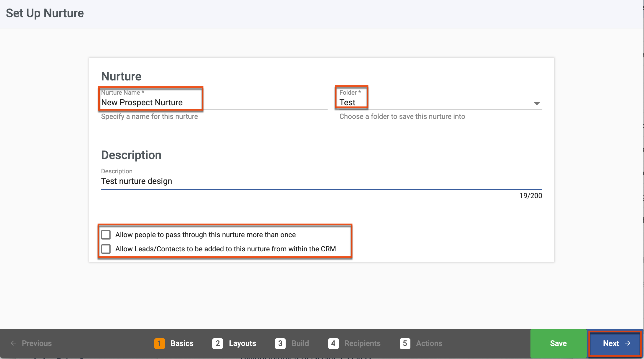Switch to the Basics step tab
Image resolution: width=644 pixels, height=359 pixels.
pyautogui.click(x=182, y=343)
